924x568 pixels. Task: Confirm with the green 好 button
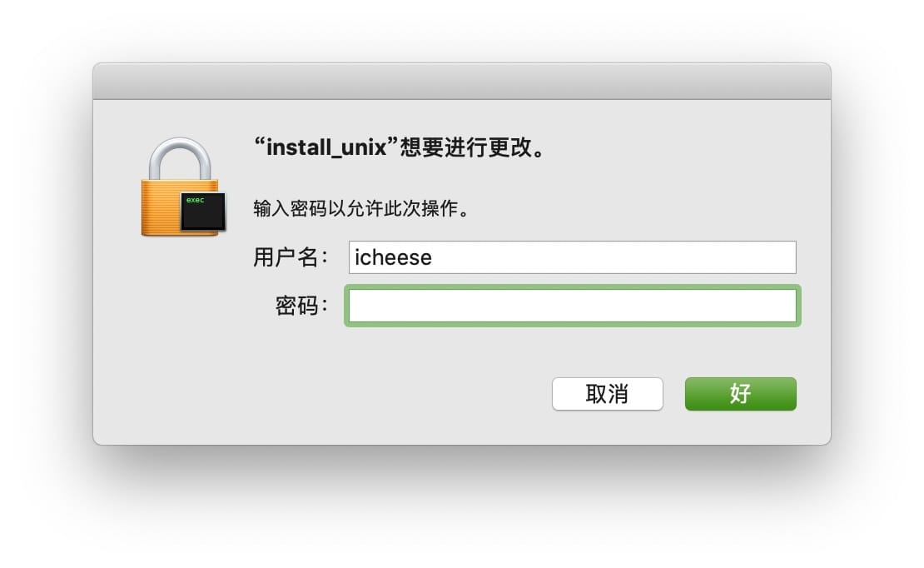[740, 394]
